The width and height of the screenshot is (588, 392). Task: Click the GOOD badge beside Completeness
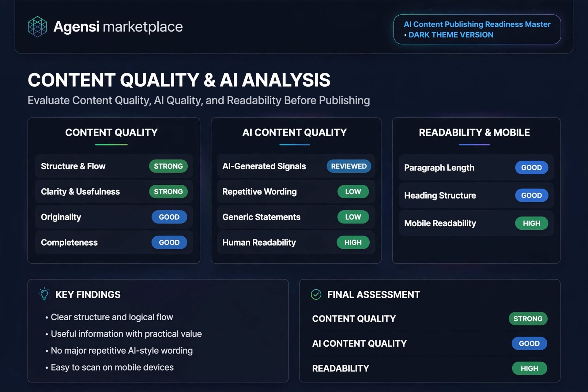point(169,243)
